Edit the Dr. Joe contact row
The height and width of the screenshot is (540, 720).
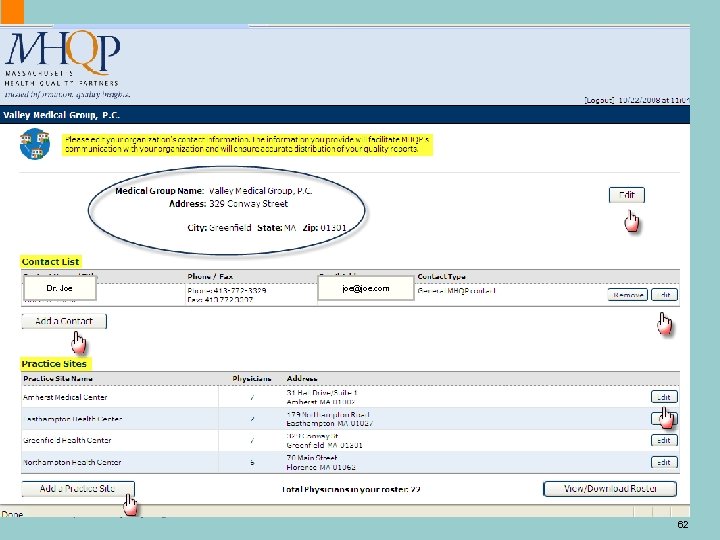point(664,295)
